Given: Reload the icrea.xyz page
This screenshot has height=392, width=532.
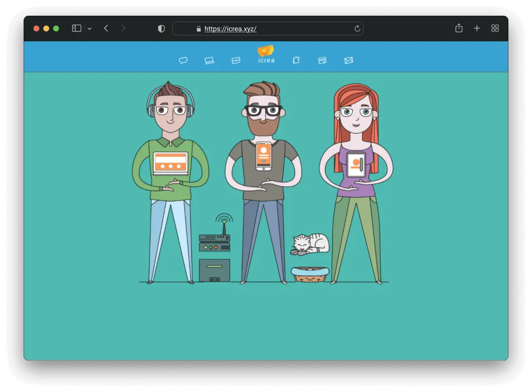Looking at the screenshot, I should [357, 28].
